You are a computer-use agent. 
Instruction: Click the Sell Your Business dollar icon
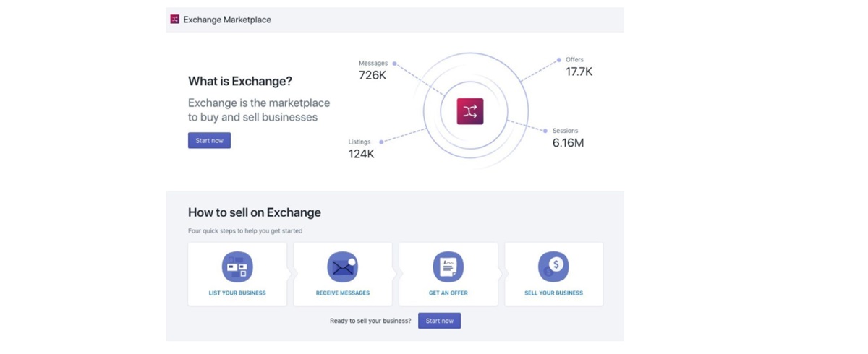tap(553, 267)
